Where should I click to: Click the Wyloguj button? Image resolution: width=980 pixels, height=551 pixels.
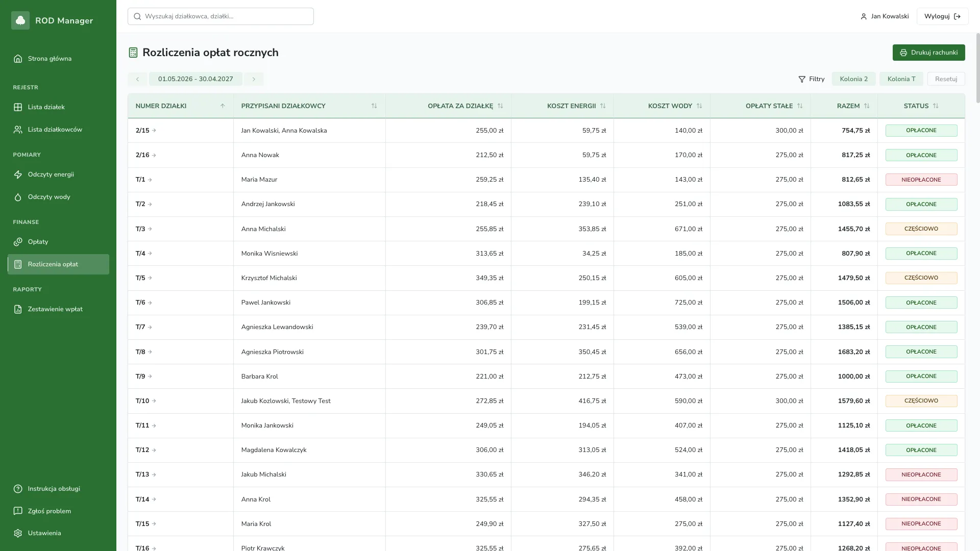(942, 16)
